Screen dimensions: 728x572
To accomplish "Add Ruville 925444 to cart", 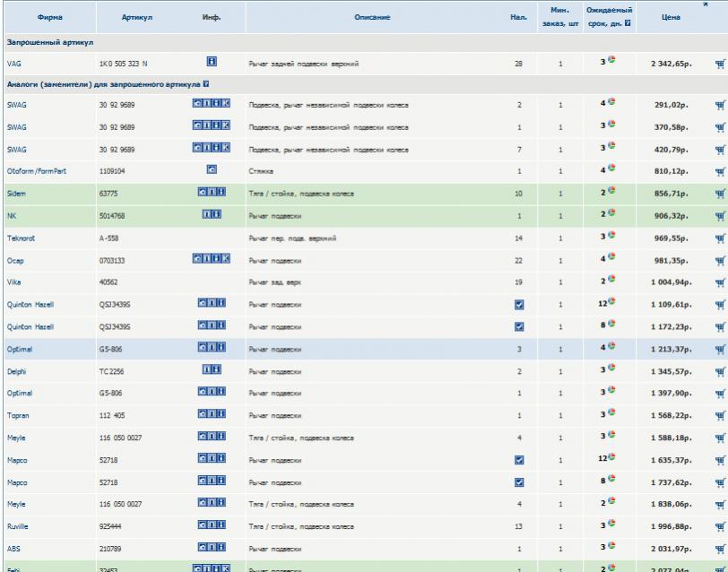I will pos(720,527).
